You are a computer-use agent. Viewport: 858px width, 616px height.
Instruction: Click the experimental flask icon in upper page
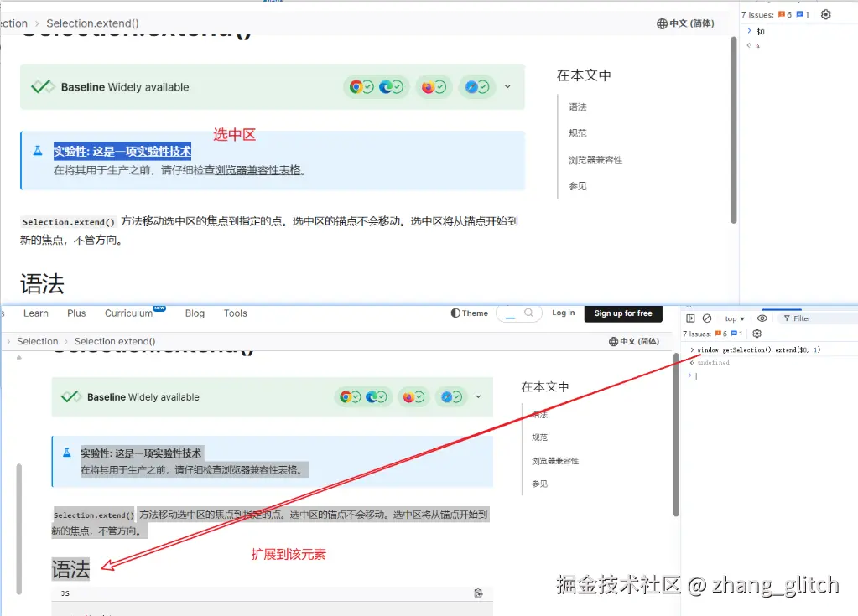click(x=37, y=150)
